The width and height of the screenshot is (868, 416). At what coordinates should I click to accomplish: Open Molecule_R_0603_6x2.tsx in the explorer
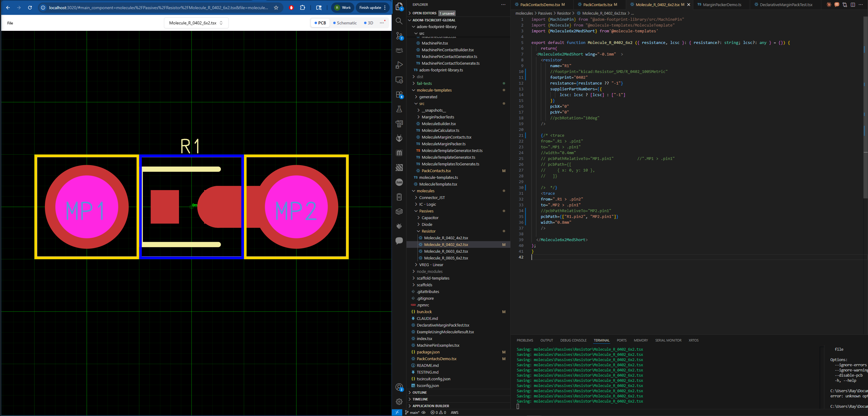pos(446,251)
